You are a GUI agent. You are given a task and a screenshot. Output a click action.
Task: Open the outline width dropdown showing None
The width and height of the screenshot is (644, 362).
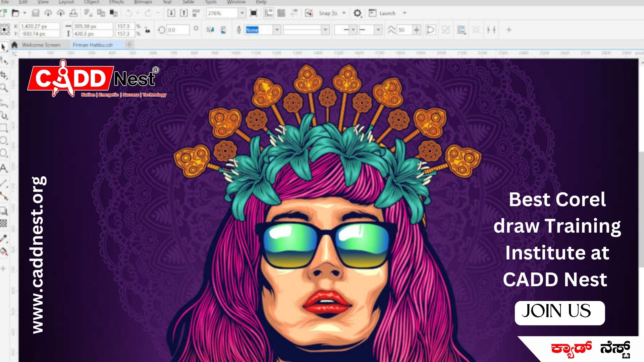[277, 30]
